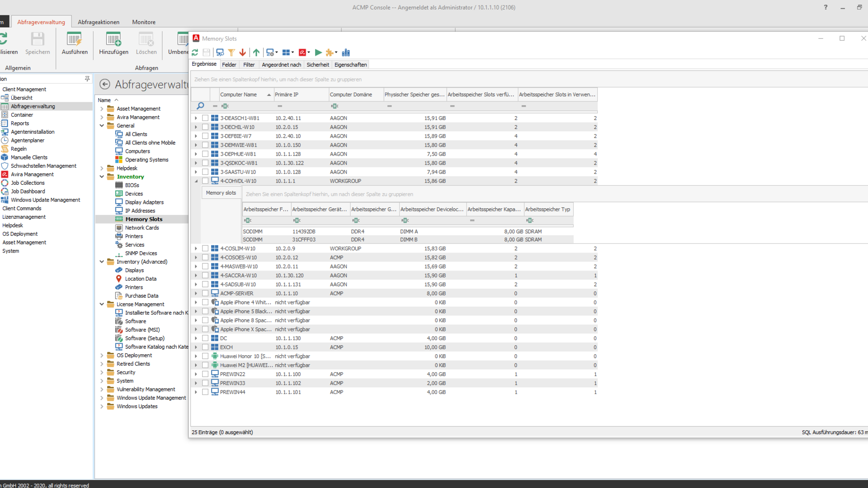The width and height of the screenshot is (868, 488).
Task: Click the yellow filter funnel icon
Action: coord(231,52)
